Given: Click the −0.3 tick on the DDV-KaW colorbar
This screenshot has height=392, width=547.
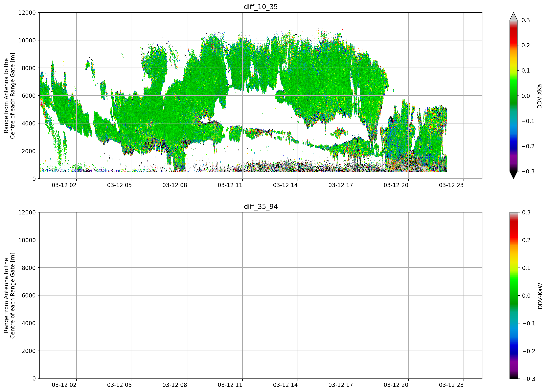Looking at the screenshot, I should (529, 379).
